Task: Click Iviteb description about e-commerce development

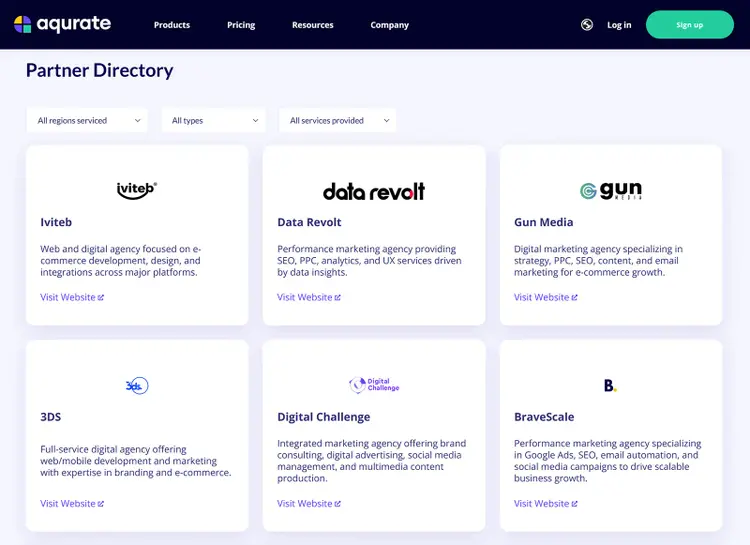Action: [121, 261]
